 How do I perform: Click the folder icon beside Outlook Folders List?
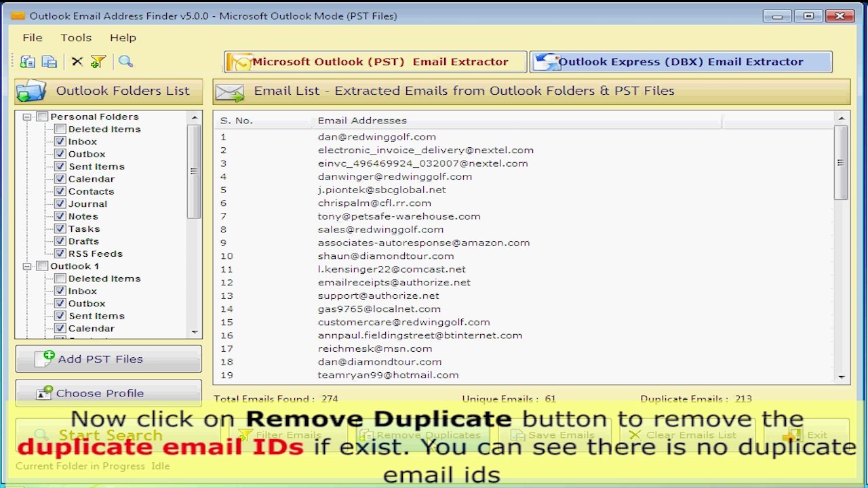31,91
